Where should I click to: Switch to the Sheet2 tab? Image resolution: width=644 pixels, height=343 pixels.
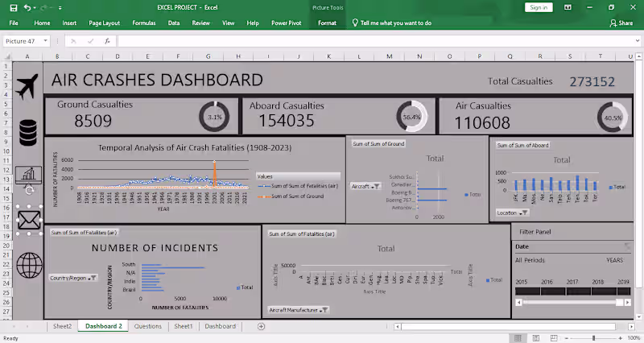point(62,326)
